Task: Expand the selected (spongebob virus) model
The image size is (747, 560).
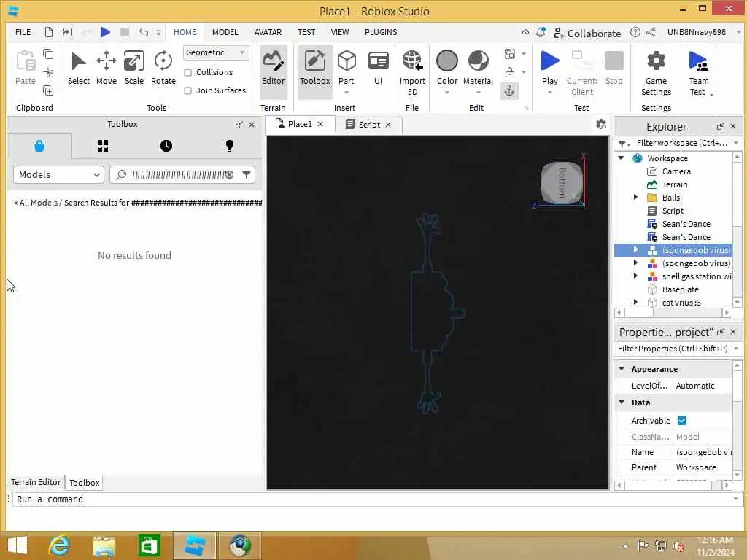Action: [x=635, y=249]
